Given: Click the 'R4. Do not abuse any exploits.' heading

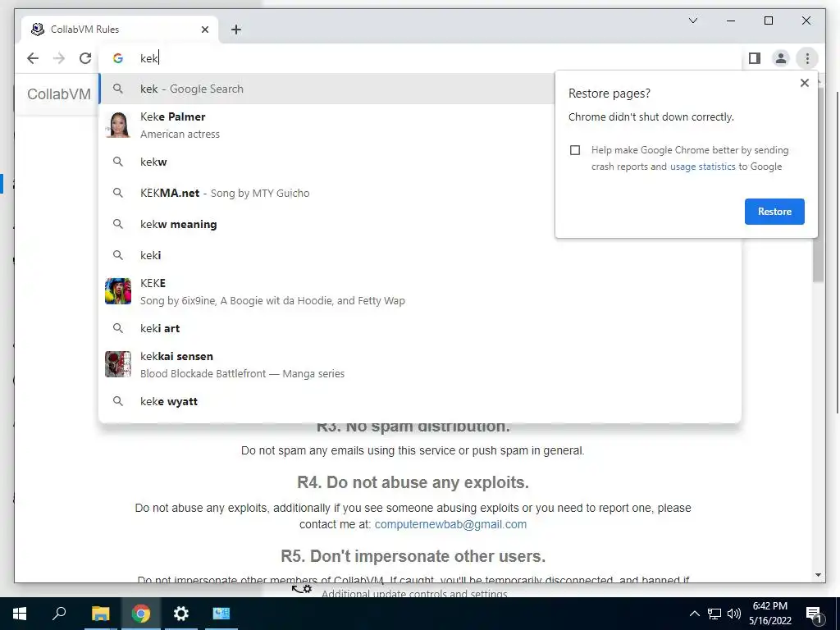Looking at the screenshot, I should click(413, 482).
